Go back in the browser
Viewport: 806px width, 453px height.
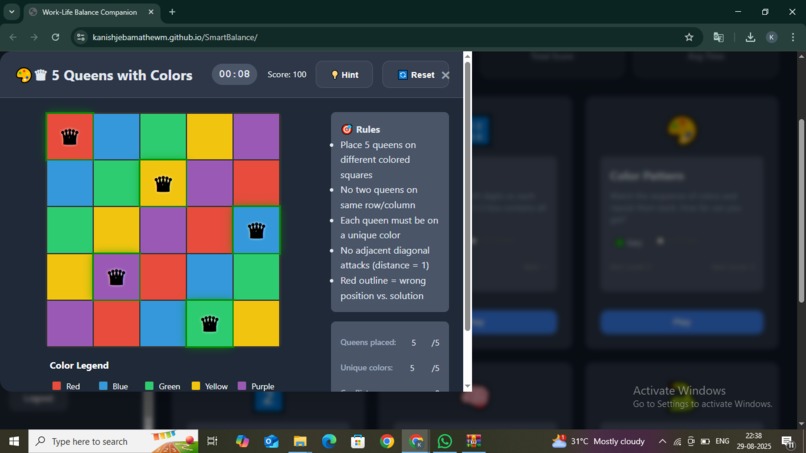(13, 37)
